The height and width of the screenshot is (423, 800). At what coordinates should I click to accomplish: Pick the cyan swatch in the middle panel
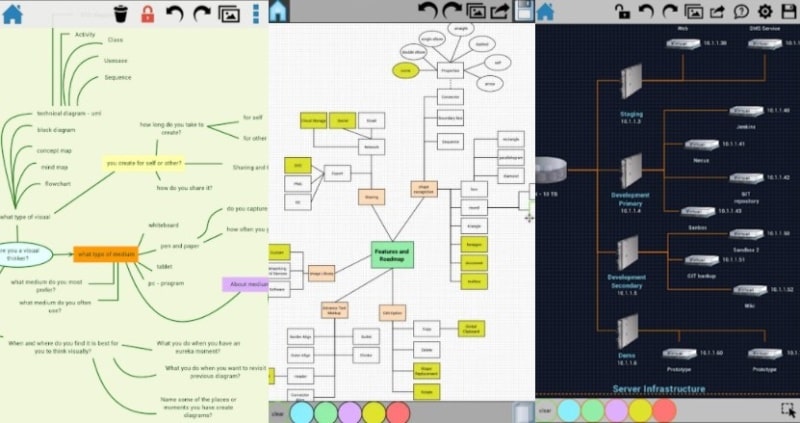click(x=302, y=413)
